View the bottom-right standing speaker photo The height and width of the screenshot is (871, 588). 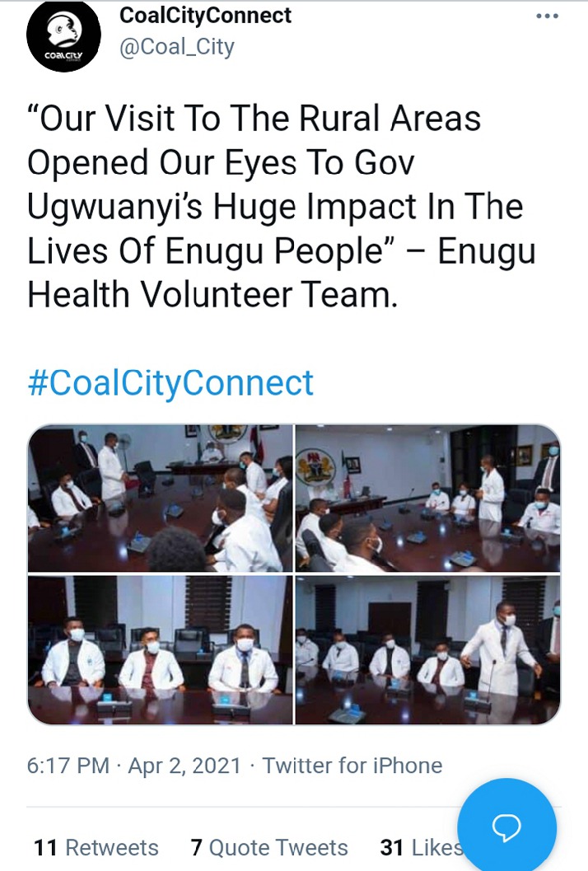pyautogui.click(x=427, y=649)
